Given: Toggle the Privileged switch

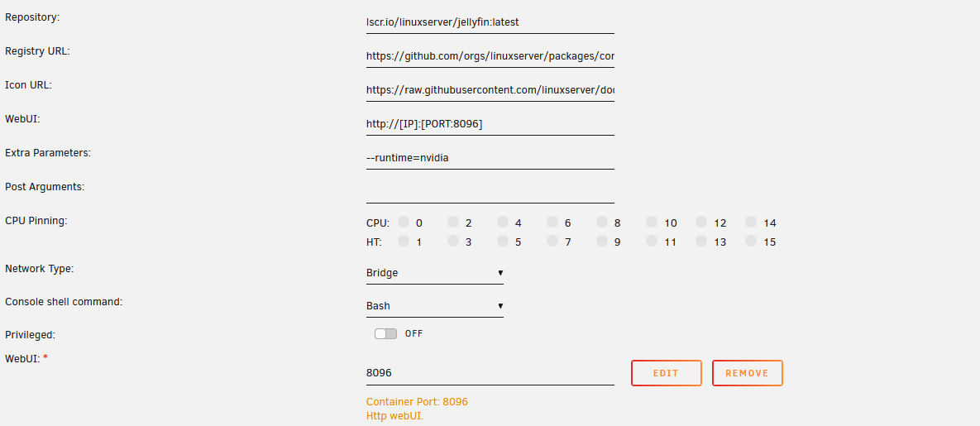Looking at the screenshot, I should click(x=385, y=333).
